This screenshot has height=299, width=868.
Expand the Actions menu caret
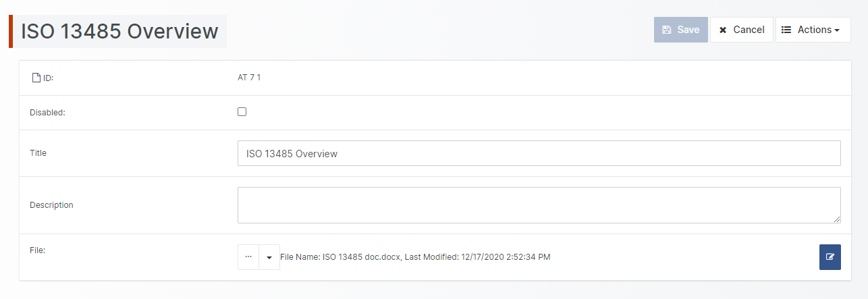click(x=837, y=30)
